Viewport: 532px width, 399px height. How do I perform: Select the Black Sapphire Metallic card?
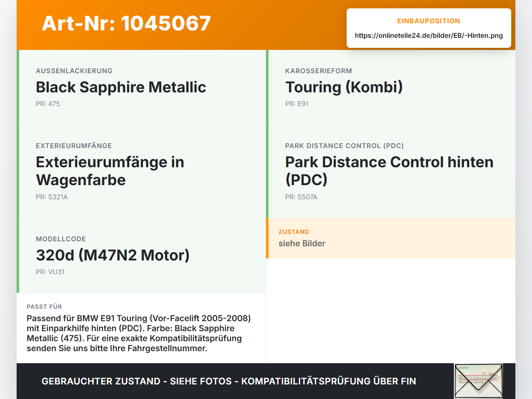[141, 87]
